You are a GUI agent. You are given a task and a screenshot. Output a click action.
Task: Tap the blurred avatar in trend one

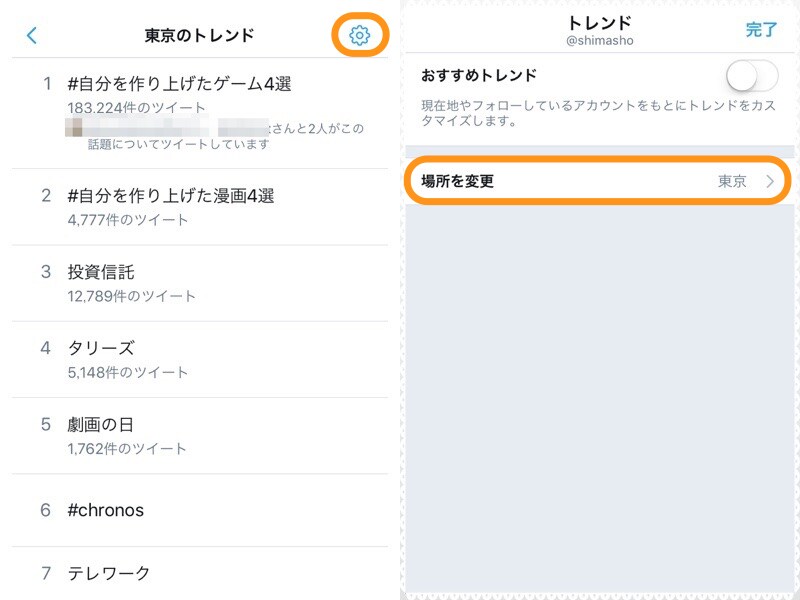tap(75, 128)
